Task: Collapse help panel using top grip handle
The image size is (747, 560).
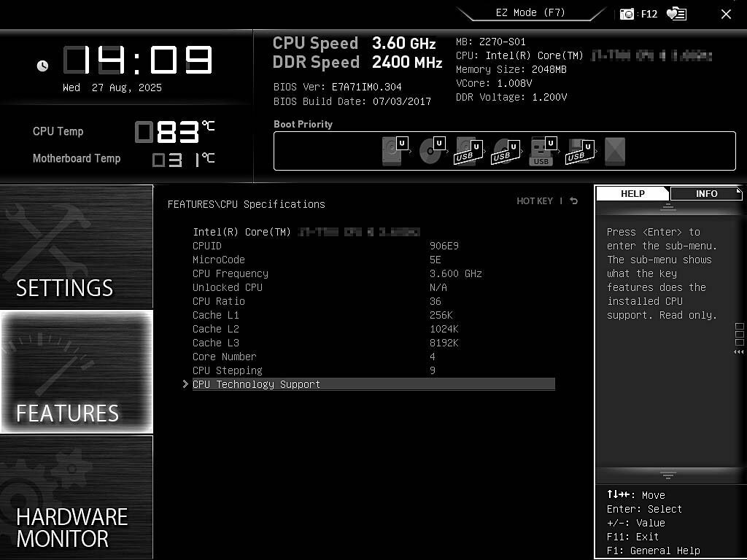Action: click(x=668, y=208)
